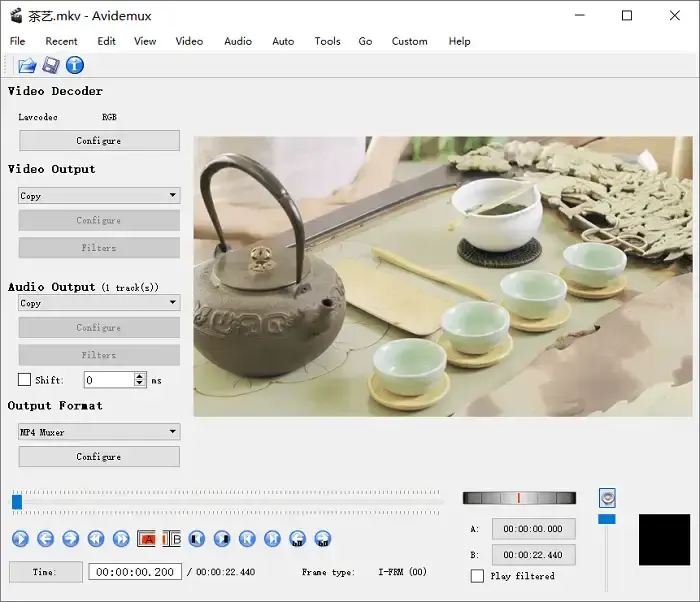This screenshot has width=700, height=602.
Task: Step to previous frame arrow
Action: (x=45, y=539)
